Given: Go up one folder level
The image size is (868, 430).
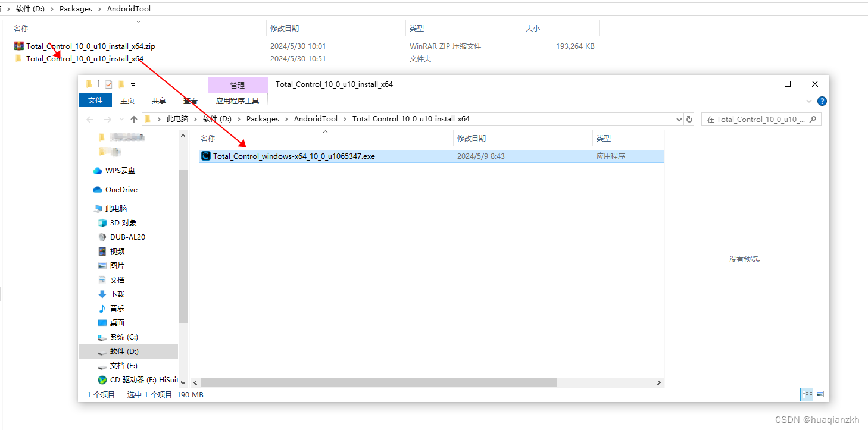Looking at the screenshot, I should click(x=134, y=119).
